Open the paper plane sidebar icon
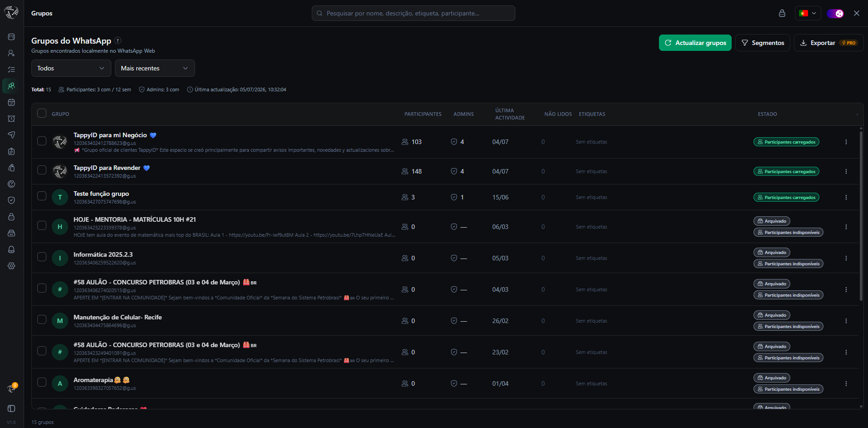The width and height of the screenshot is (868, 428). point(11,135)
